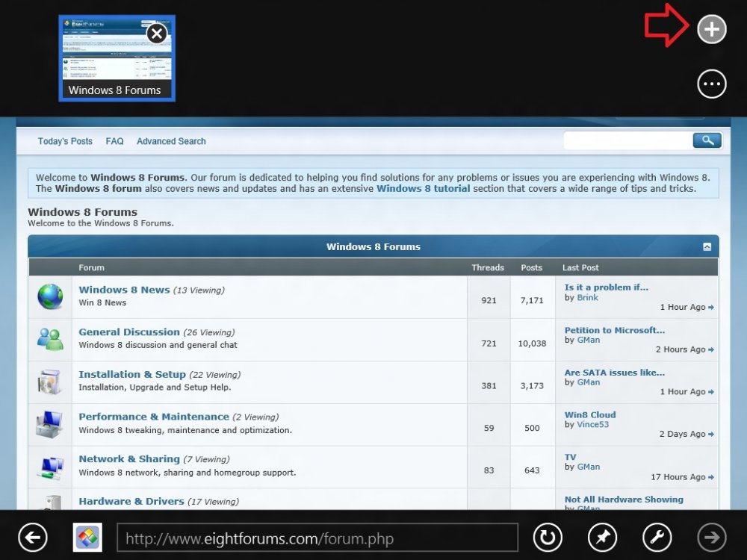Screen dimensions: 747x560
Task: Open page tools wrench icon
Action: click(657, 538)
